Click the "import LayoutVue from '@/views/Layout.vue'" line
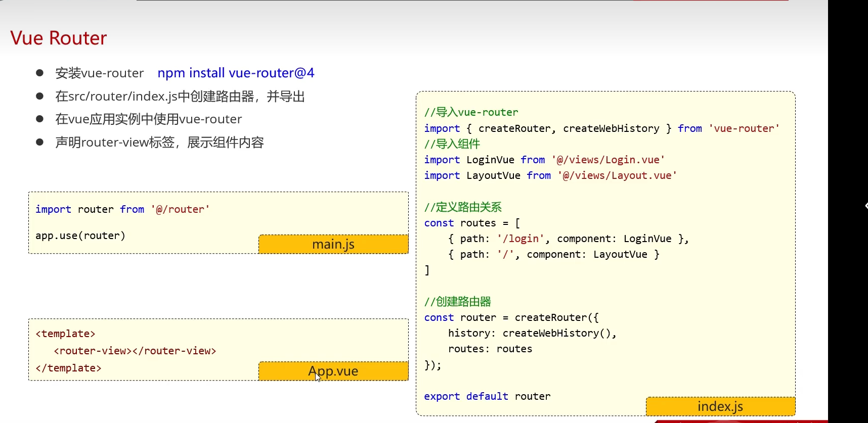Screen dimensions: 868x423 [550, 175]
